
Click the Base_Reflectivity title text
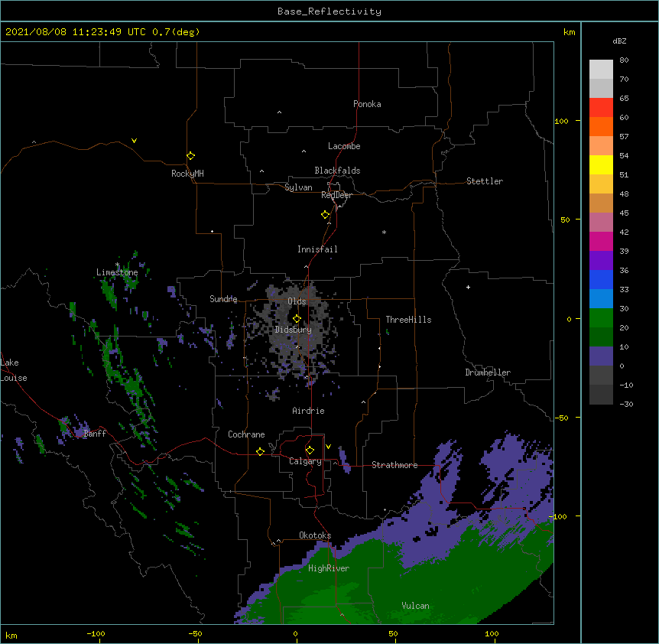coord(329,11)
